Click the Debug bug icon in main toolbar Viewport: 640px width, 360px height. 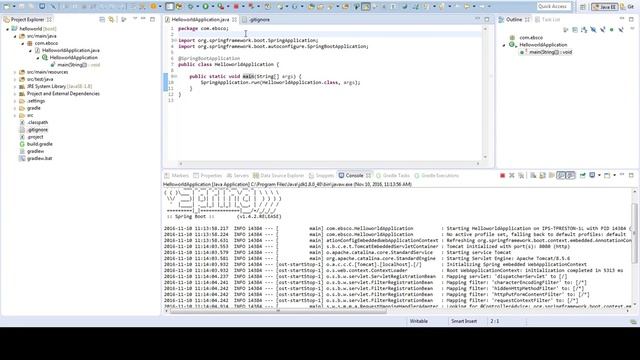190,7
